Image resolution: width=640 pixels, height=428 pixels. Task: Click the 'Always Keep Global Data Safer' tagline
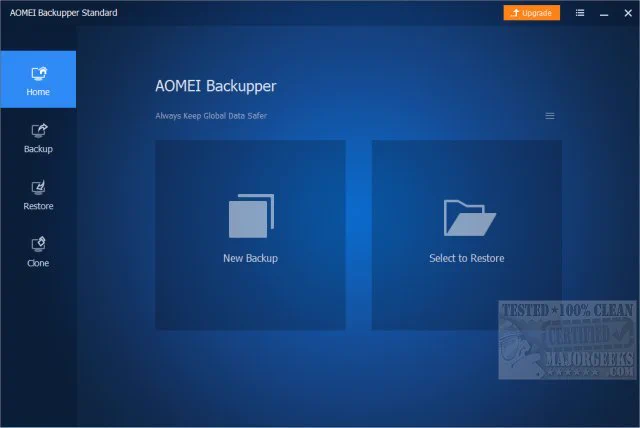click(211, 116)
